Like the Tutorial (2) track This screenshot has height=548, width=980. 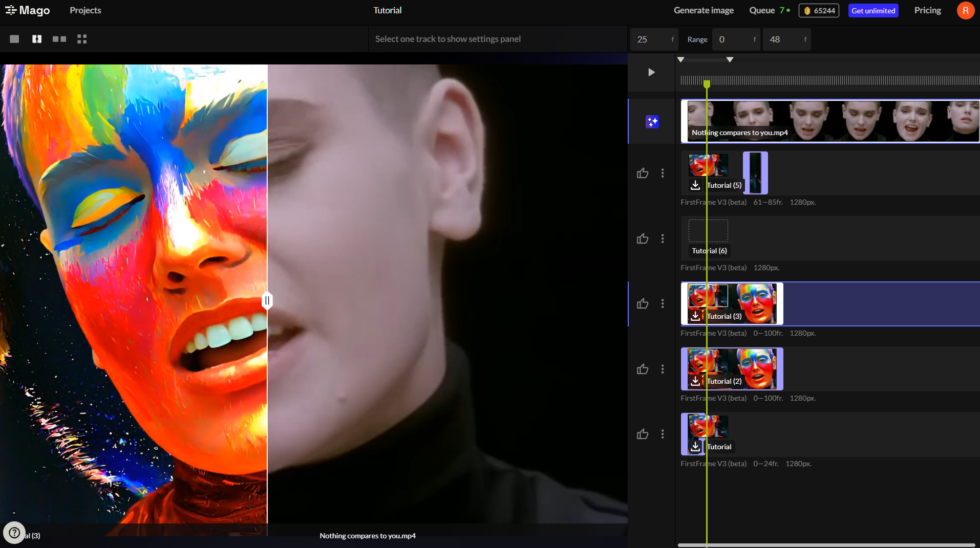(x=643, y=369)
